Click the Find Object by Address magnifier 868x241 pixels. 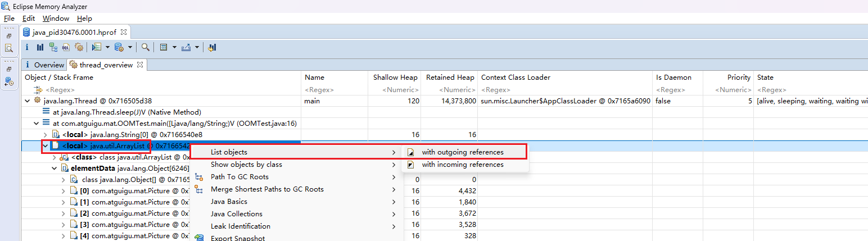(x=145, y=48)
